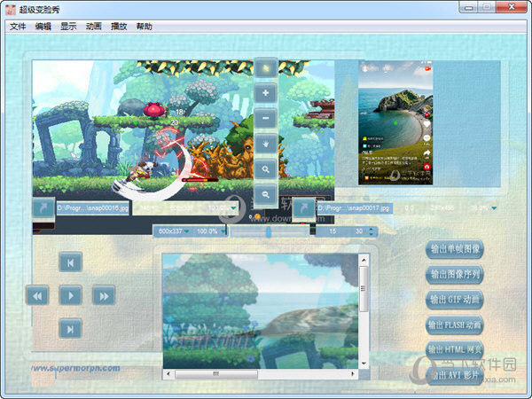Click 输出 FLASH 动画 button

[x=455, y=325]
